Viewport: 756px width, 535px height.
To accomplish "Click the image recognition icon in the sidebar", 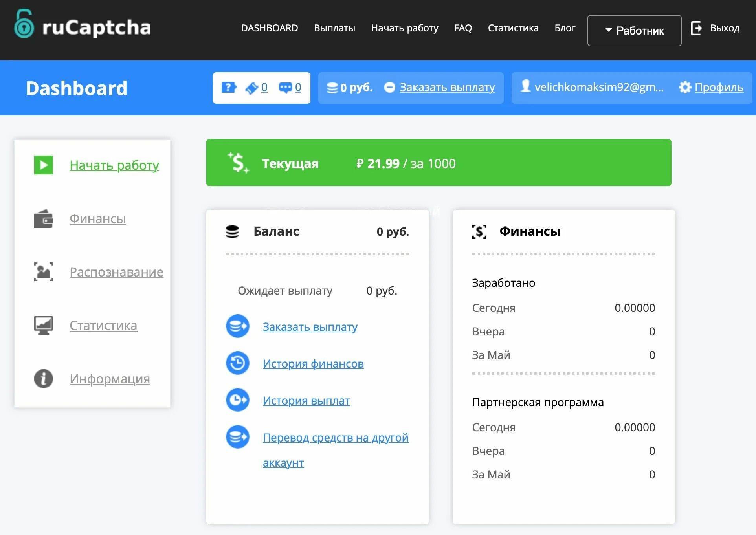I will click(x=44, y=272).
